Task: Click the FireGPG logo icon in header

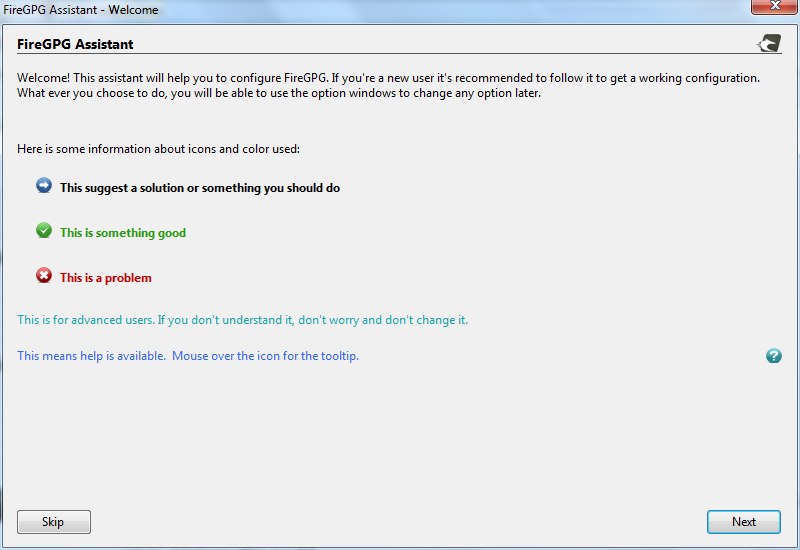Action: click(x=769, y=43)
